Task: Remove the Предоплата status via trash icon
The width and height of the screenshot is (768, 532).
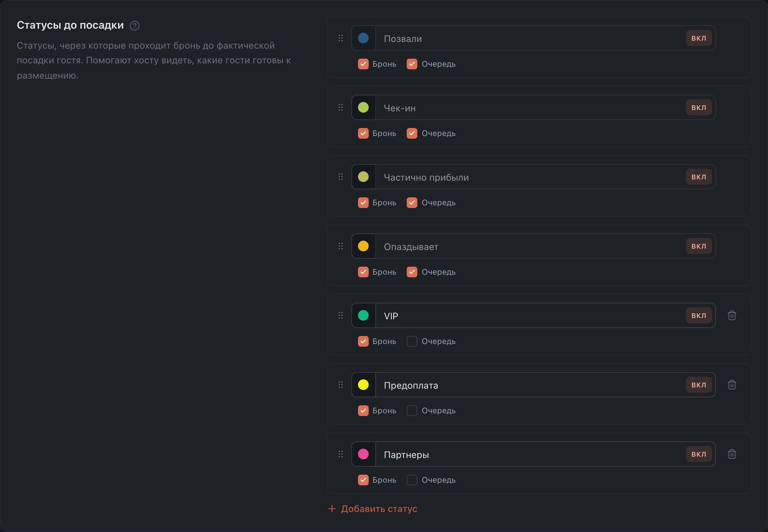Action: (x=732, y=385)
